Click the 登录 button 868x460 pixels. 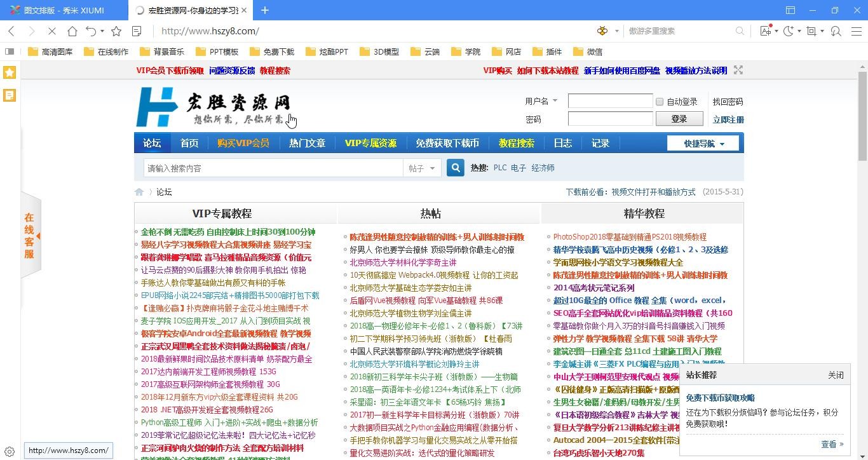tap(679, 119)
